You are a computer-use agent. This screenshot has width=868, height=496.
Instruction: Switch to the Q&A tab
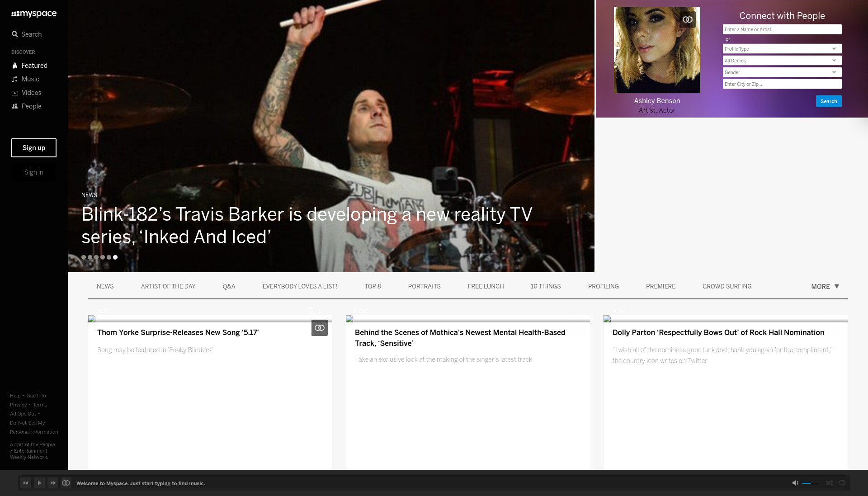coord(229,286)
